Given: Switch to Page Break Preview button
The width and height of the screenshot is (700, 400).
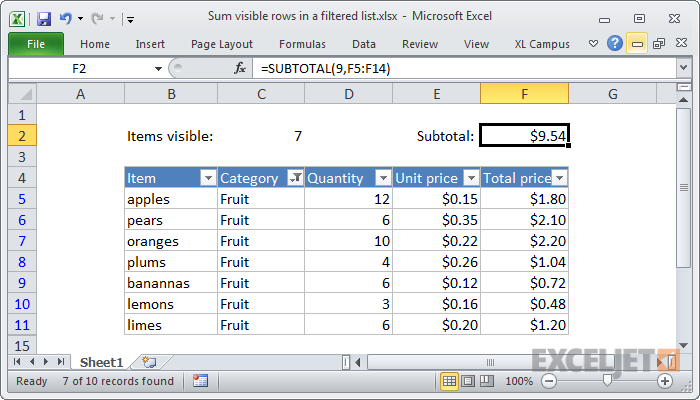Looking at the screenshot, I should [487, 381].
